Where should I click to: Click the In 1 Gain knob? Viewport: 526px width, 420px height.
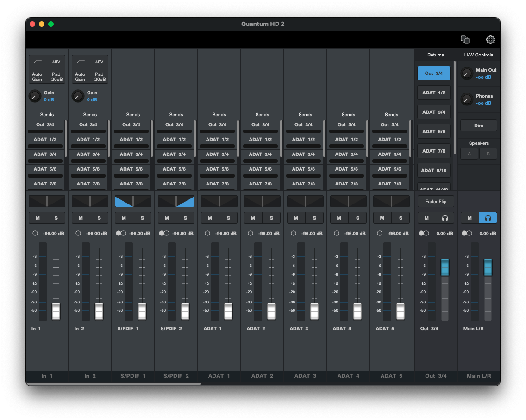tap(35, 96)
